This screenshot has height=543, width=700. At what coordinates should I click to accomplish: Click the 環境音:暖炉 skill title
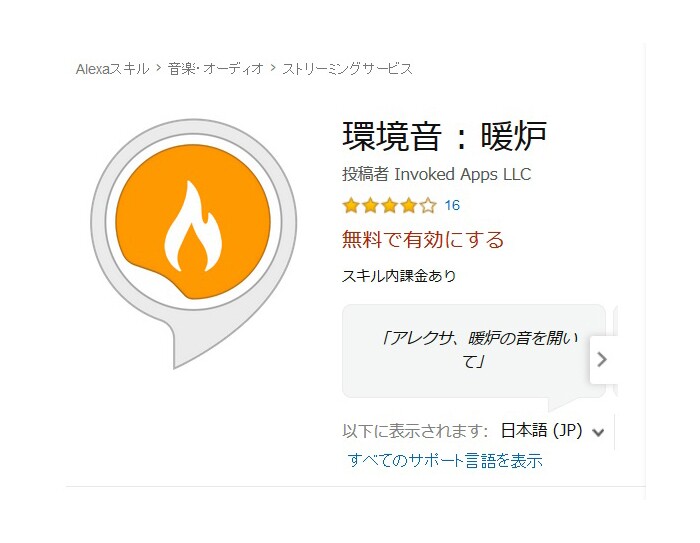point(444,136)
